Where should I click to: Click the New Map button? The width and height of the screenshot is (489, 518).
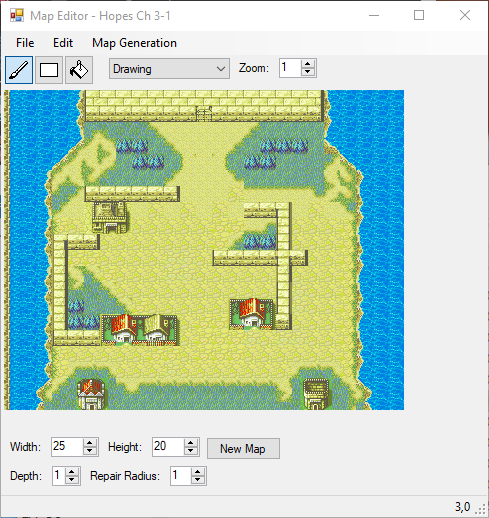coord(243,449)
